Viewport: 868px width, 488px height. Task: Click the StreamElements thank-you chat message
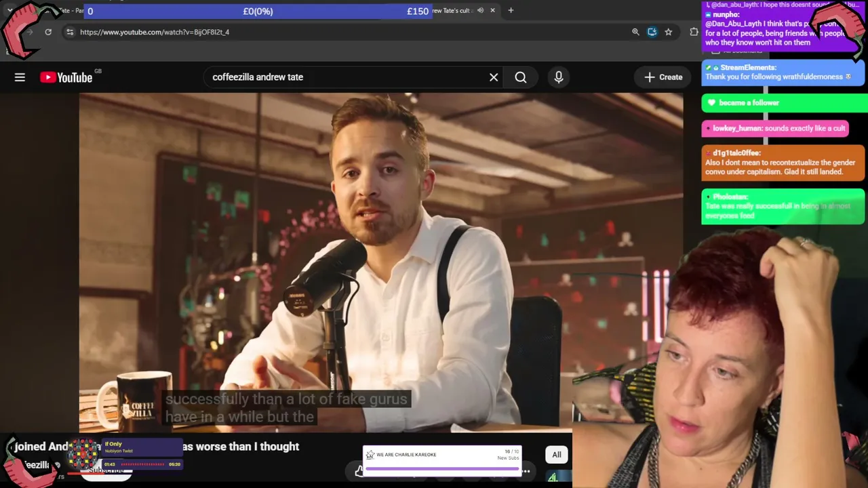coord(783,73)
